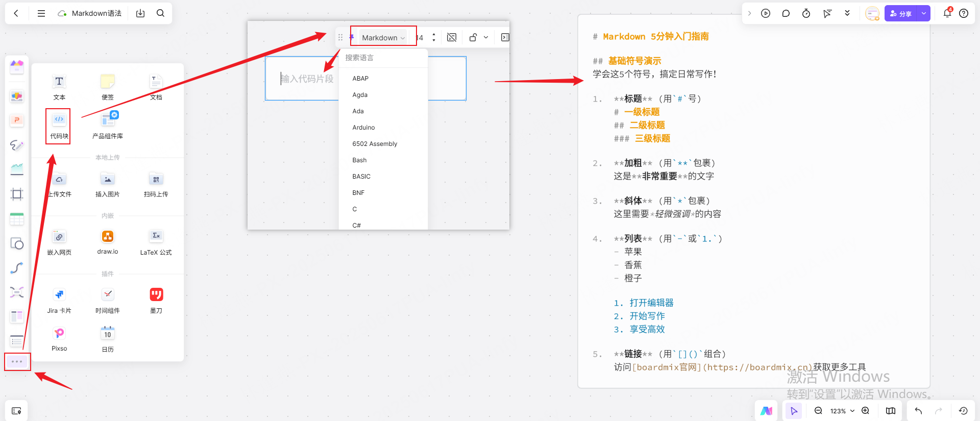The image size is (980, 421).
Task: Open the templates icon in left sidebar
Action: (x=17, y=66)
